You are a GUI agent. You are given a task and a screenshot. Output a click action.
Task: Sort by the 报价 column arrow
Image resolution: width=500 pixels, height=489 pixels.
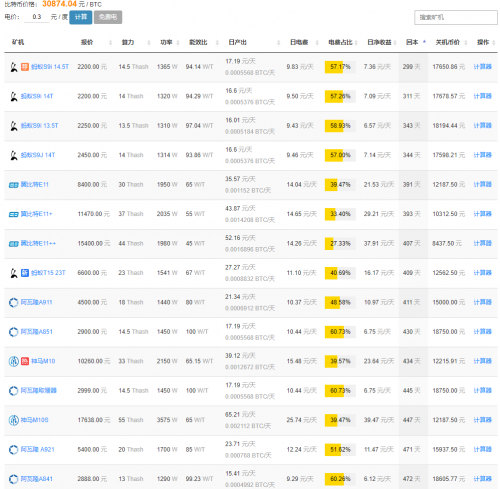(110, 42)
